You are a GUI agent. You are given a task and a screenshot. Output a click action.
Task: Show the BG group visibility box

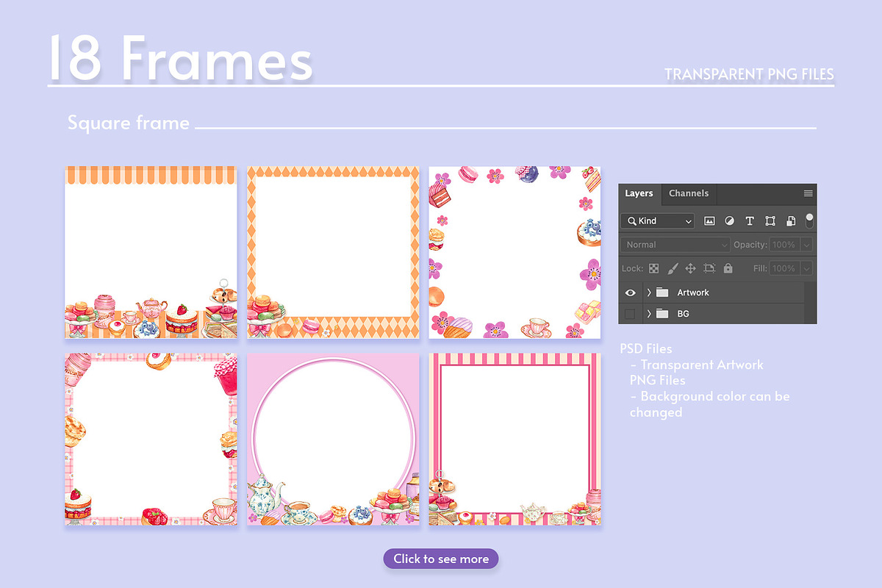click(630, 314)
